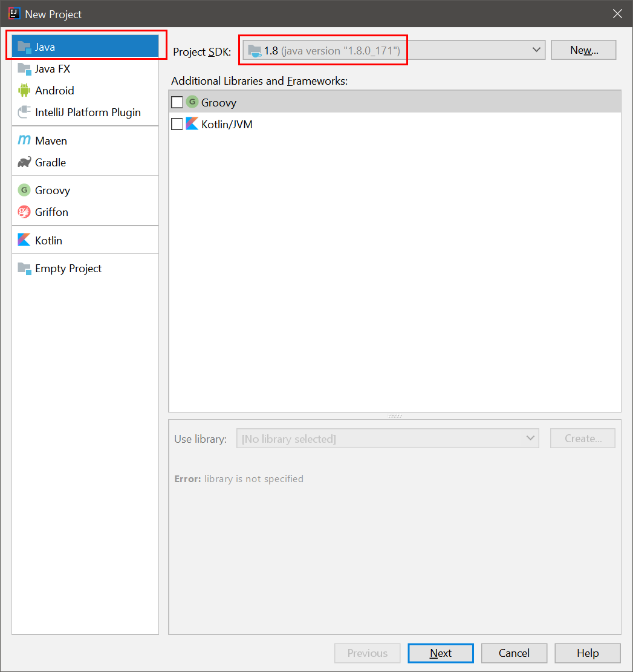Cancel the New Project dialog
The height and width of the screenshot is (672, 633).
pos(515,653)
